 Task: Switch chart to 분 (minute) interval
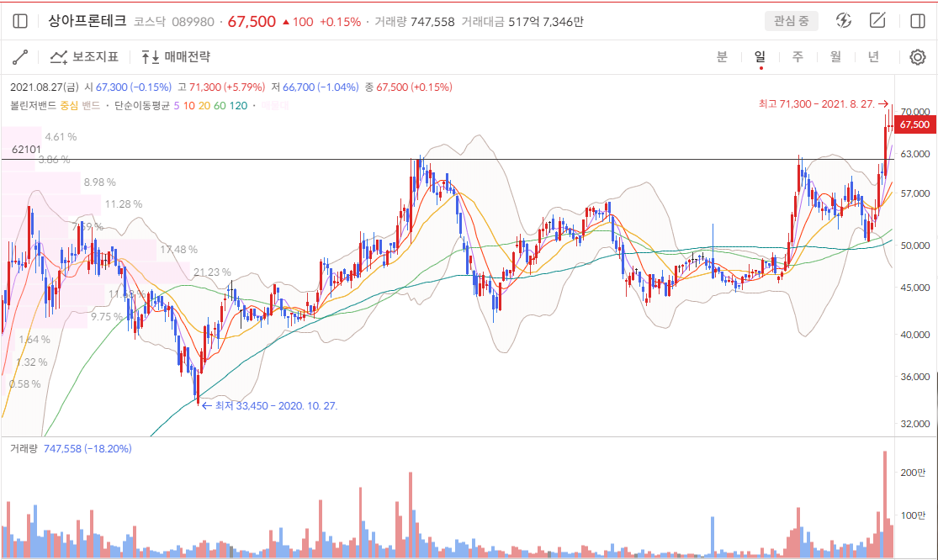(722, 57)
